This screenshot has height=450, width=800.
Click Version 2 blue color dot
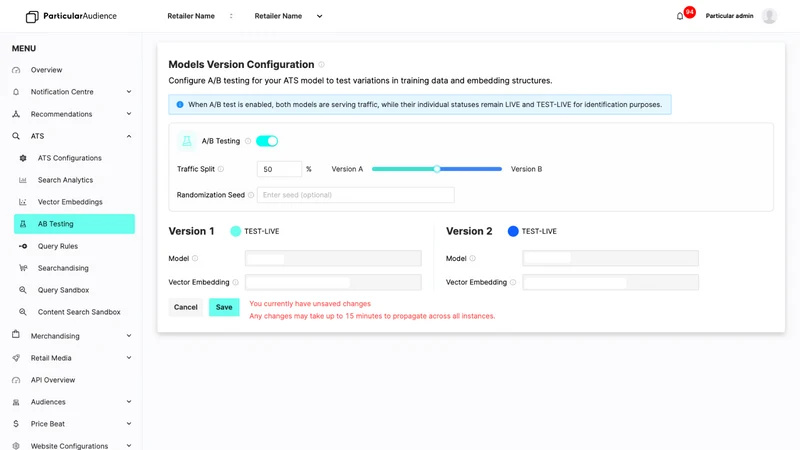point(513,231)
